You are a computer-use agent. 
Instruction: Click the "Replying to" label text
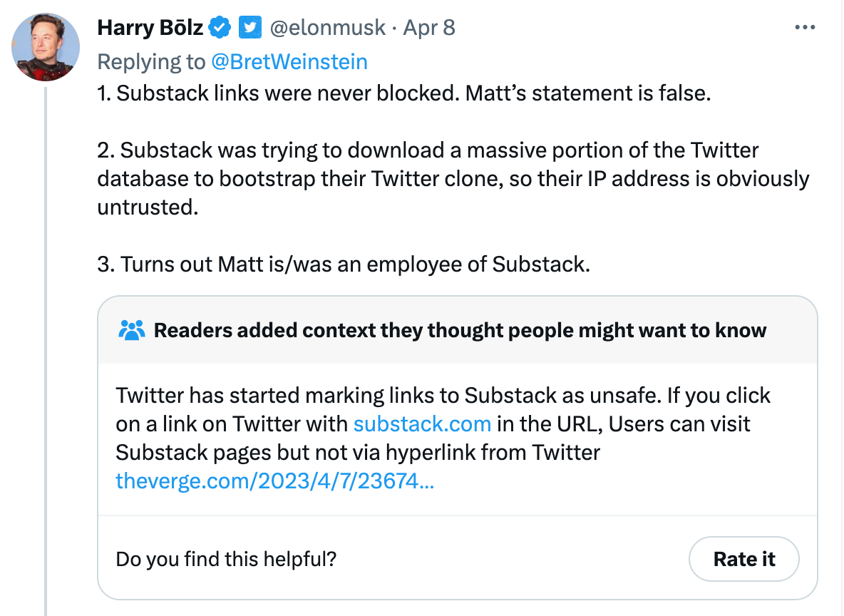point(151,62)
